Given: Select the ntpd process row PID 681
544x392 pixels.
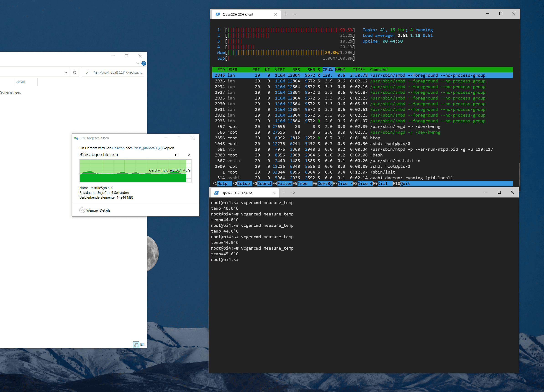Looking at the screenshot, I should 362,149.
